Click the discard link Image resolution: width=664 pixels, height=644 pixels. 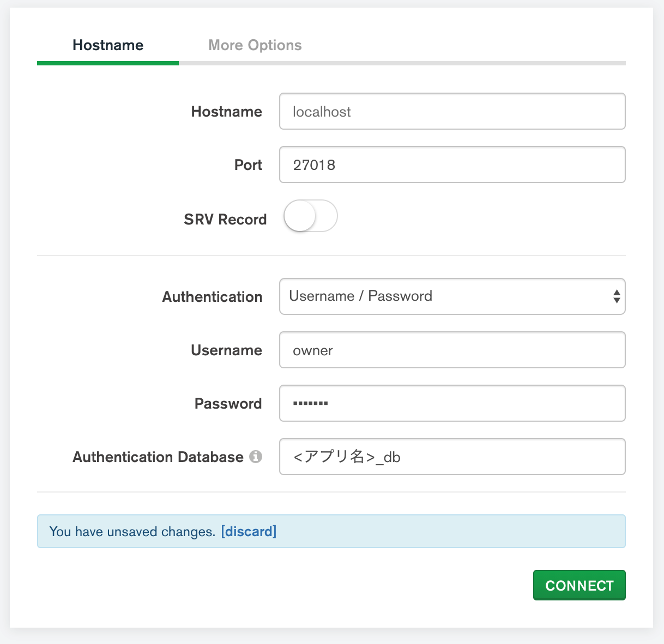click(x=249, y=531)
